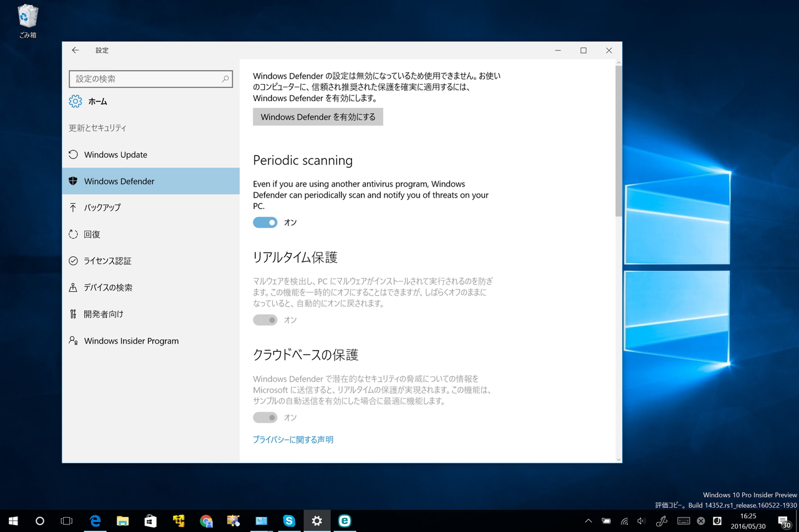This screenshot has height=532, width=799.
Task: Open Cortana from the taskbar circle
Action: click(x=40, y=521)
